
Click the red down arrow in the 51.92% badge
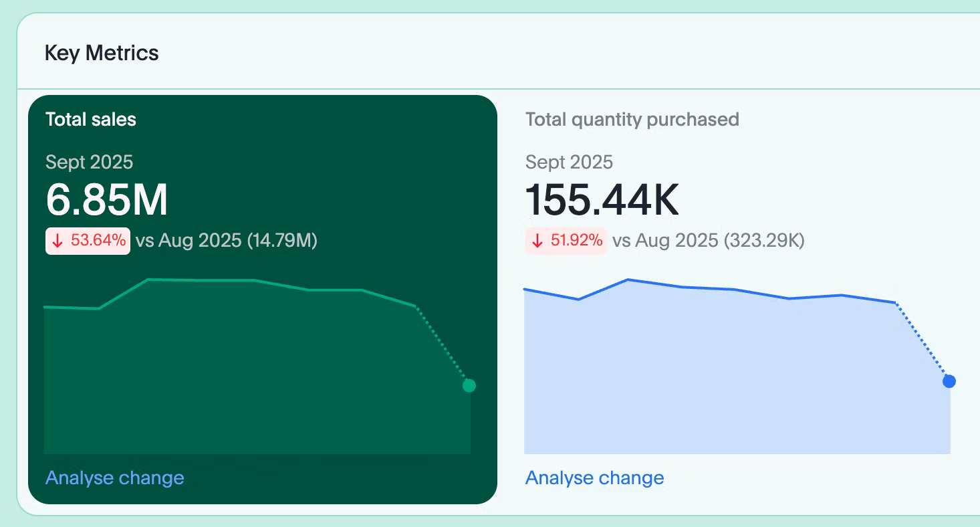click(537, 241)
